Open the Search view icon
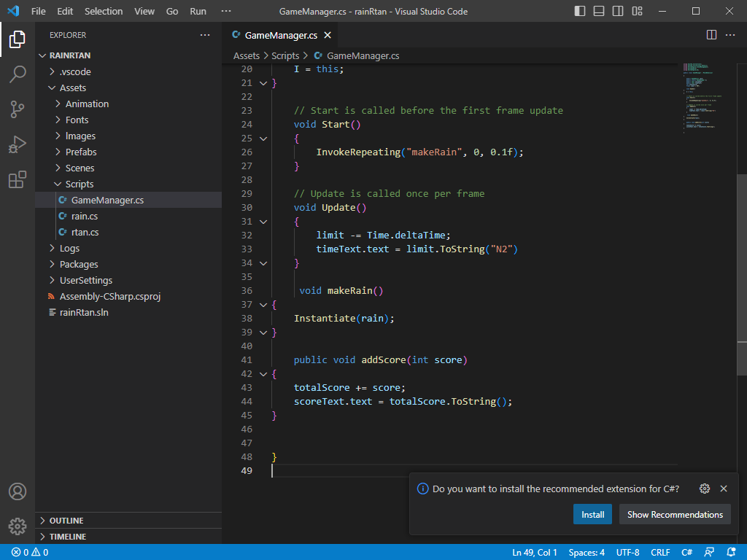This screenshot has height=560, width=747. click(x=18, y=74)
